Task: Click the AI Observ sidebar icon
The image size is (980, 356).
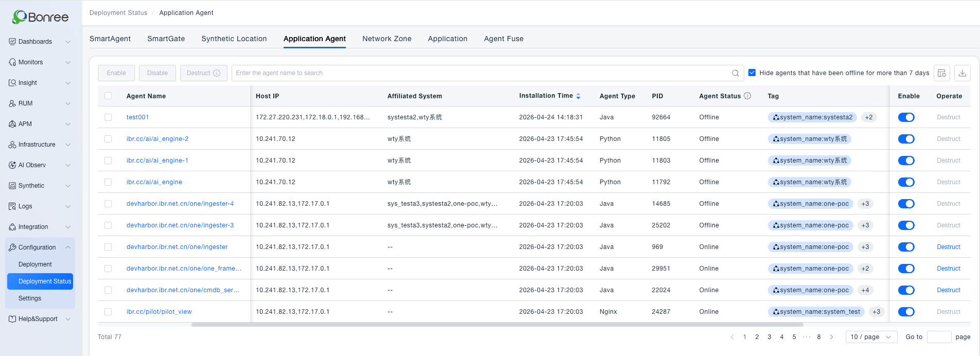Action: point(12,165)
